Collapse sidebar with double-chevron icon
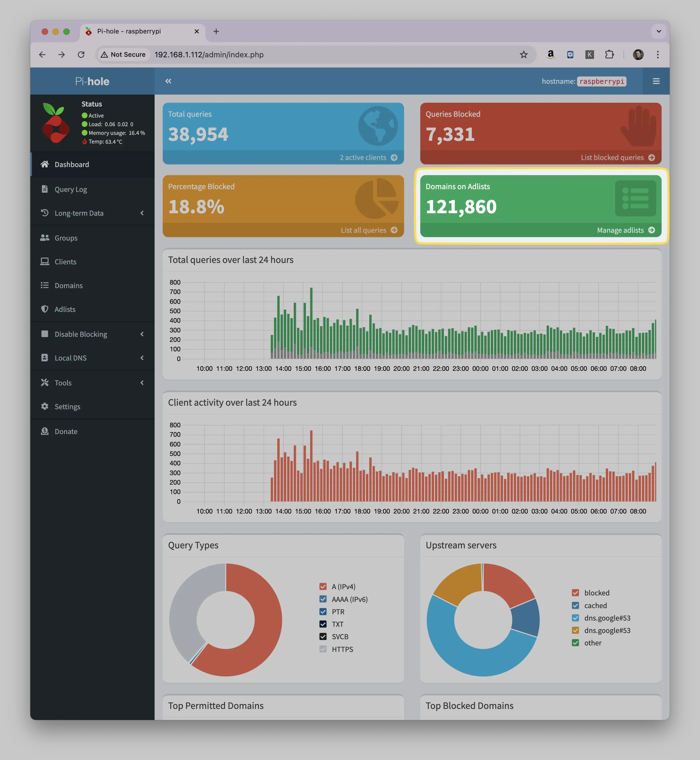Viewport: 700px width, 760px height. (x=168, y=81)
